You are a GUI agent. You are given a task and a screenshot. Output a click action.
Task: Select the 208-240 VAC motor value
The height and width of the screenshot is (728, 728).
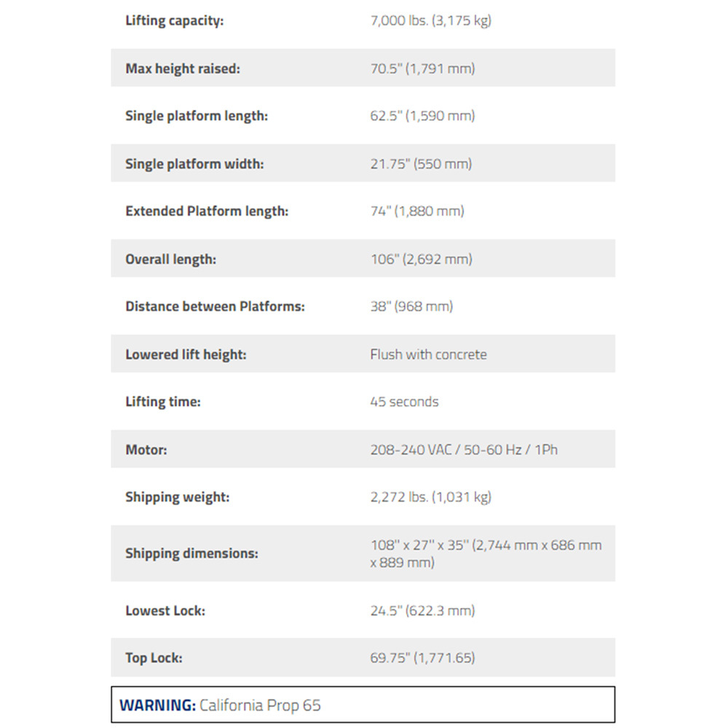[464, 449]
